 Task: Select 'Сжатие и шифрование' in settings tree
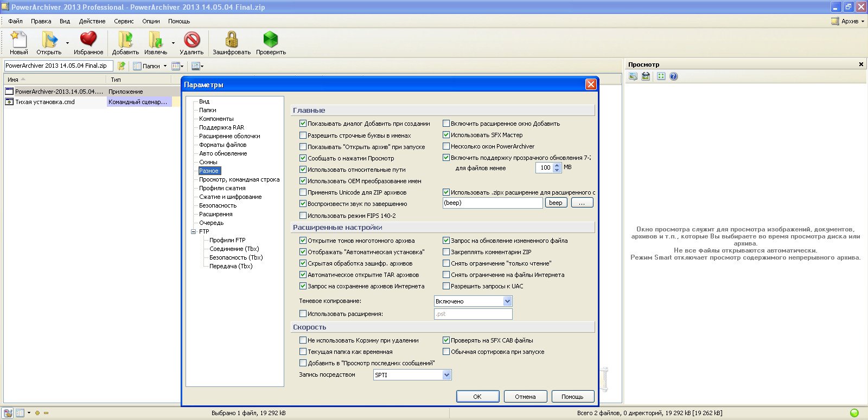pos(230,197)
